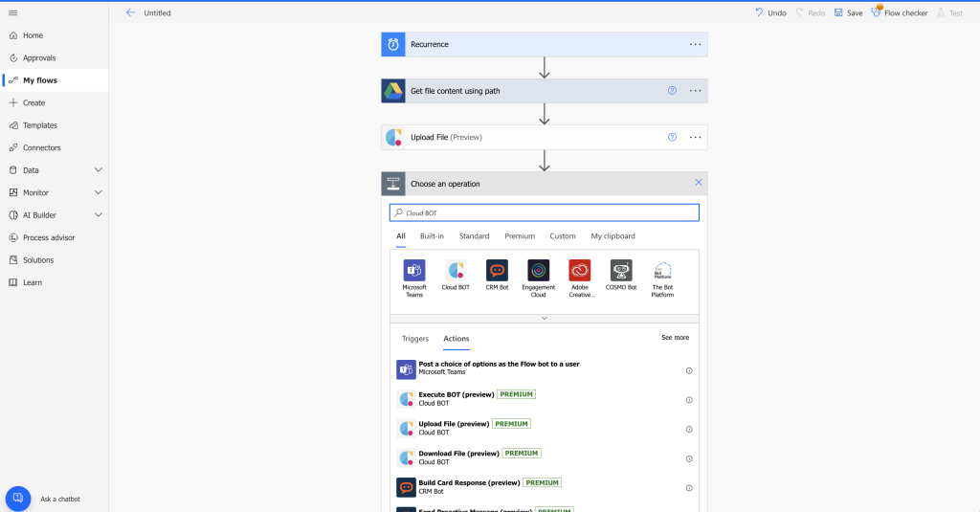Click the Recurrence clock icon
Screen dimensions: 980x512
click(x=393, y=44)
